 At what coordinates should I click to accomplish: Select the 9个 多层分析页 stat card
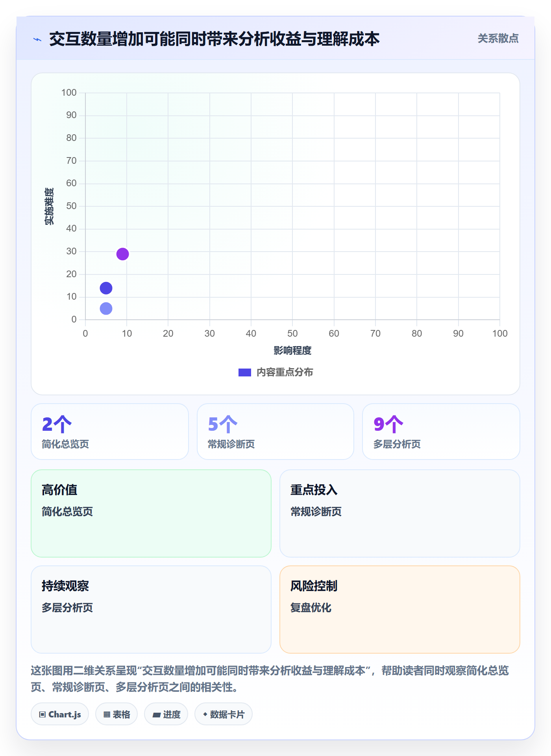tap(441, 432)
